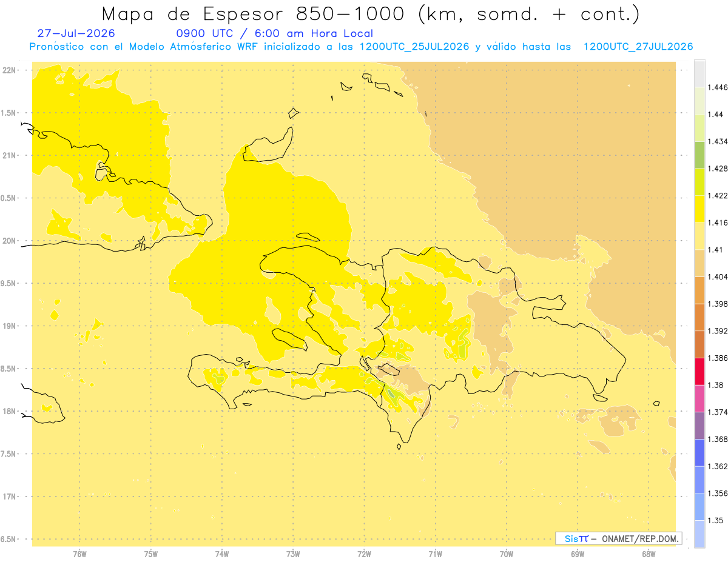Click the legend value '1.392'

(718, 331)
